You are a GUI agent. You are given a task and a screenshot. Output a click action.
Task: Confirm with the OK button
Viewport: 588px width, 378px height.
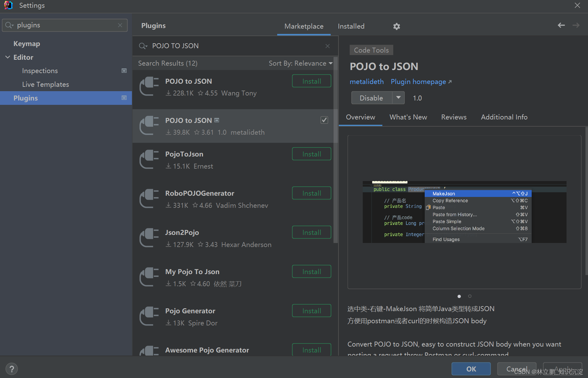471,369
